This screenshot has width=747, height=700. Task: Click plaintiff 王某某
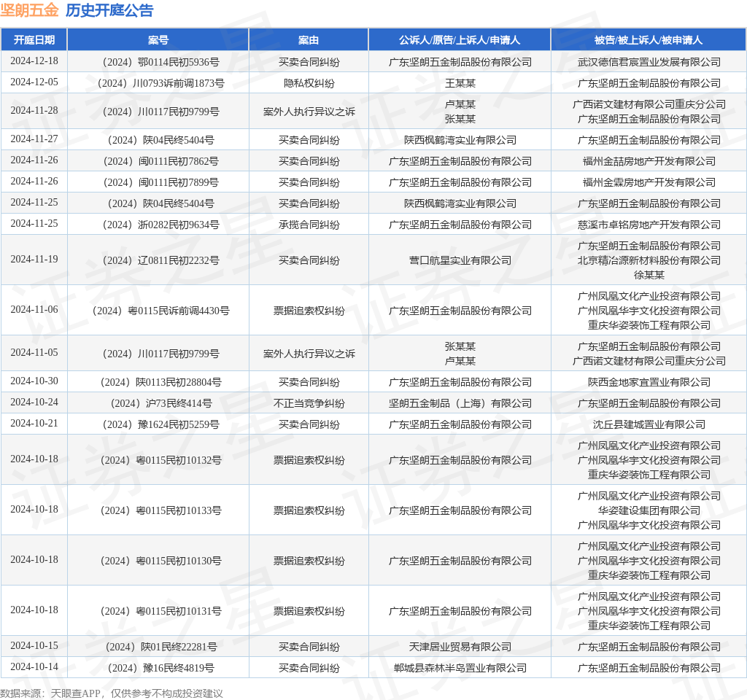click(x=460, y=83)
